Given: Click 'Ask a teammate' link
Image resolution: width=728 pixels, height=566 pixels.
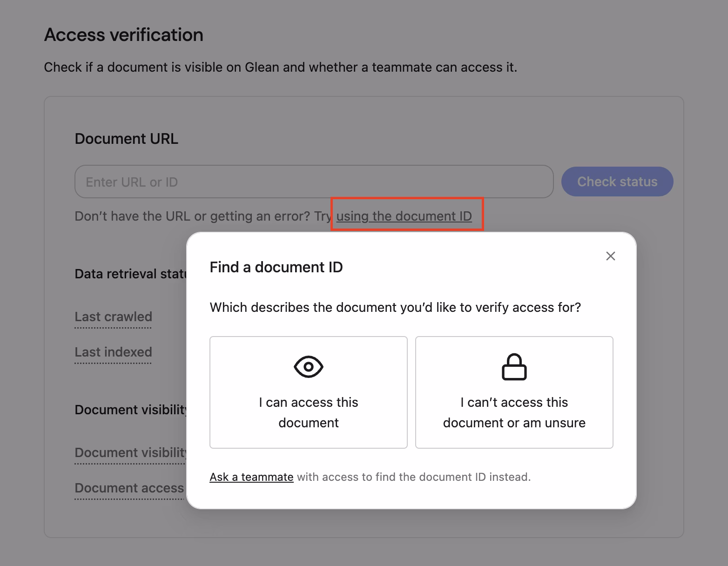Looking at the screenshot, I should pyautogui.click(x=251, y=477).
